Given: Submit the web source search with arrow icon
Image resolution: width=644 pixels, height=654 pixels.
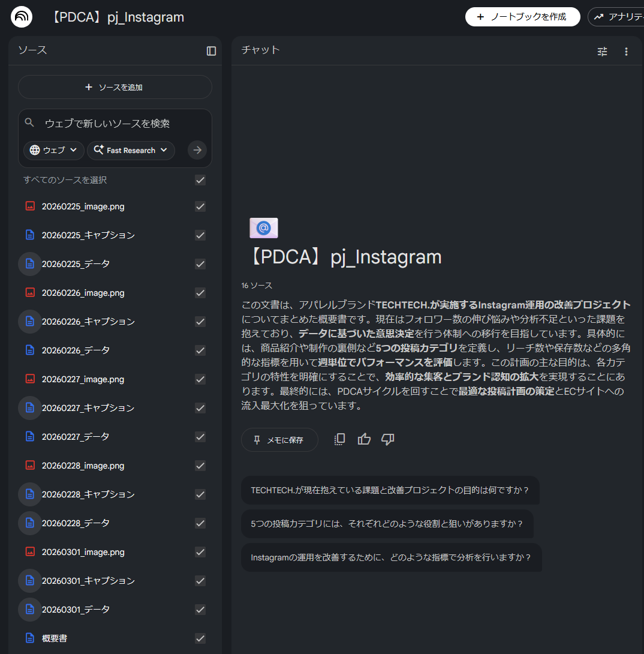Looking at the screenshot, I should [x=197, y=150].
